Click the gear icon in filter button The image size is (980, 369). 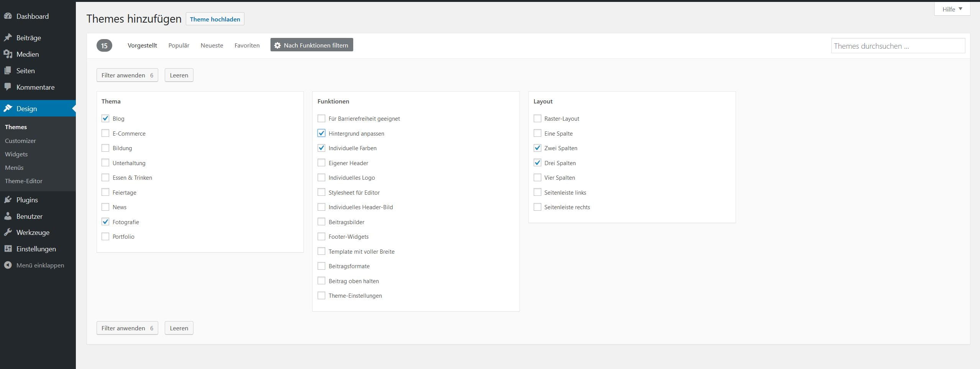277,45
